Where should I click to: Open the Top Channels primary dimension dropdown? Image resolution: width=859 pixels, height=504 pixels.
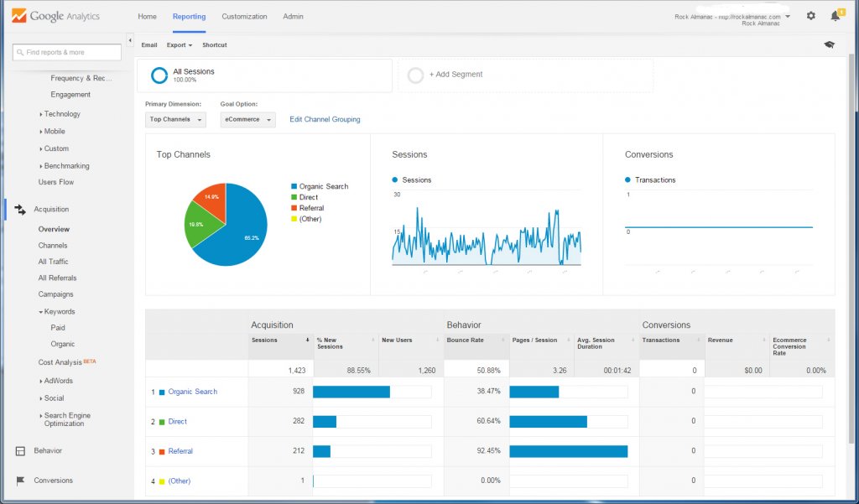click(176, 120)
